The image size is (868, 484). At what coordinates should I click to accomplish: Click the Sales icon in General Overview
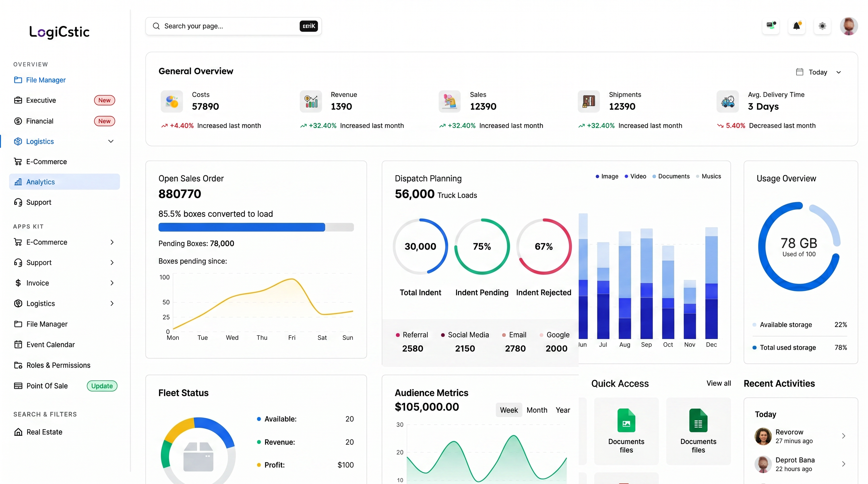[x=449, y=101]
